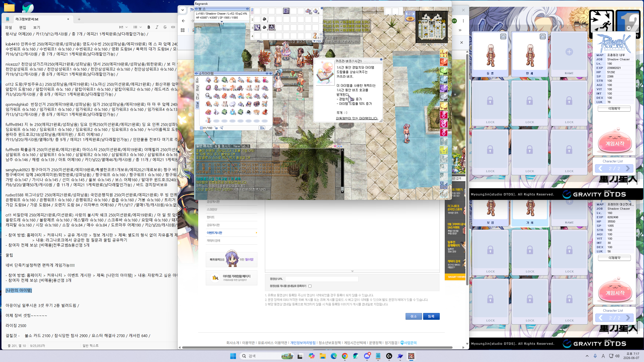Select the 만세 character slot

point(530,55)
